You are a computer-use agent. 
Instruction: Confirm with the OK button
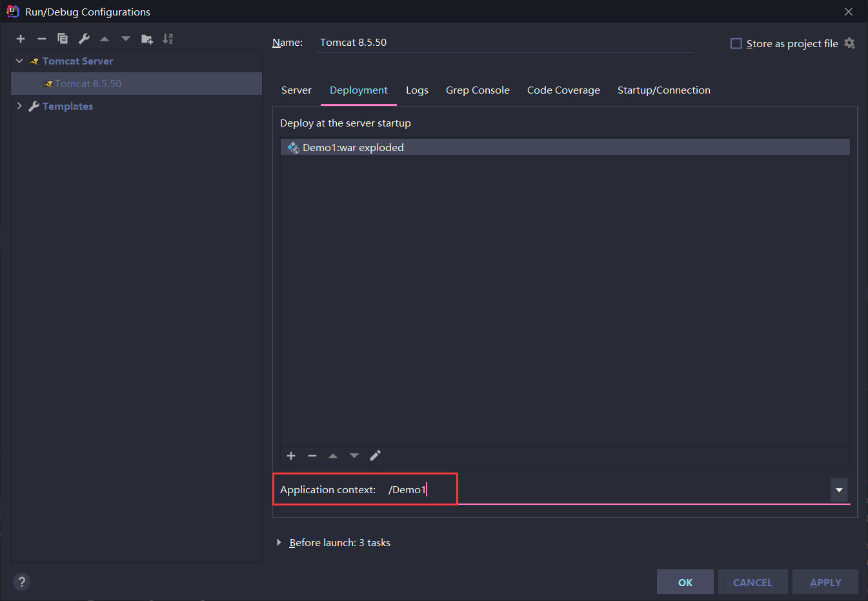[685, 582]
